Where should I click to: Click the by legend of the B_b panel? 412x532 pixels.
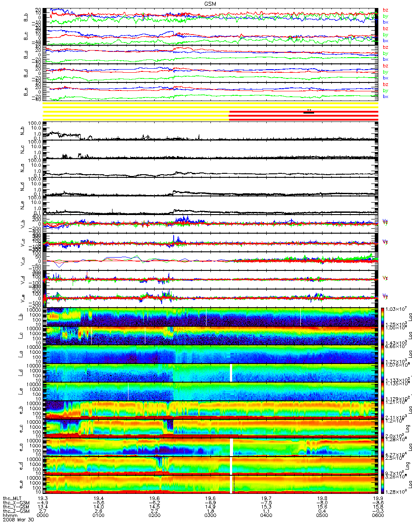coord(385,16)
